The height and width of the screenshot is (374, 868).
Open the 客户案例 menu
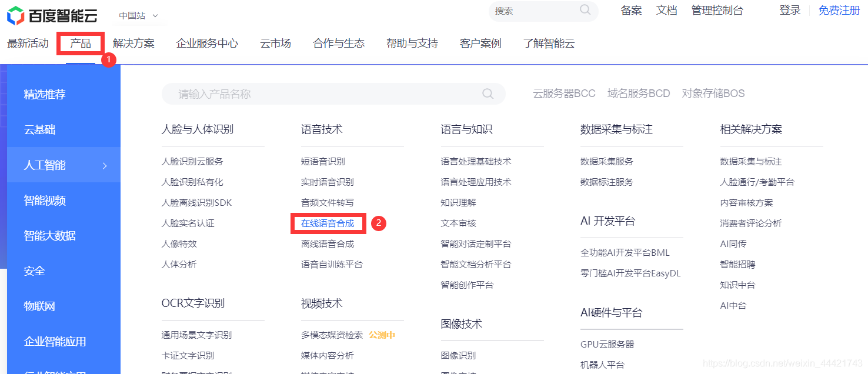[x=480, y=42]
